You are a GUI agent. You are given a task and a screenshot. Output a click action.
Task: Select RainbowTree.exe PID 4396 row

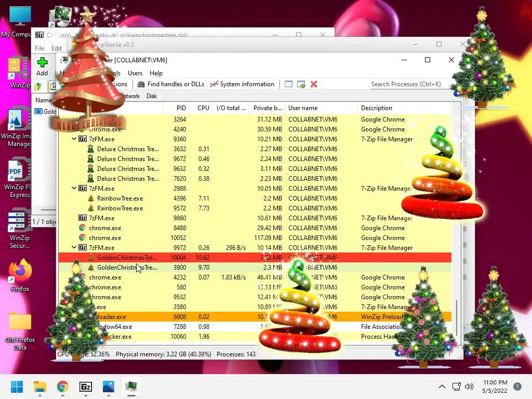[x=255, y=198]
